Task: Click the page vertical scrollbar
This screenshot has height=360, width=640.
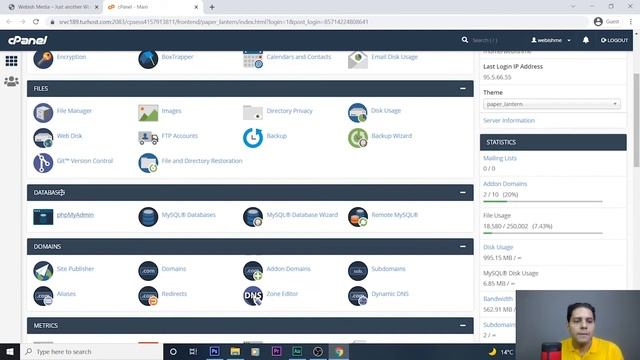Action: coord(636,120)
